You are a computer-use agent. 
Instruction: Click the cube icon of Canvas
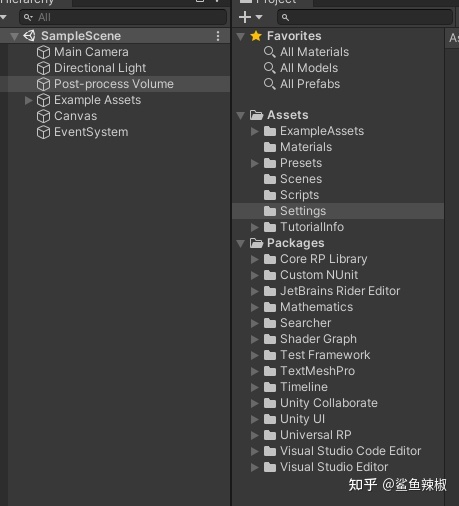click(x=43, y=116)
